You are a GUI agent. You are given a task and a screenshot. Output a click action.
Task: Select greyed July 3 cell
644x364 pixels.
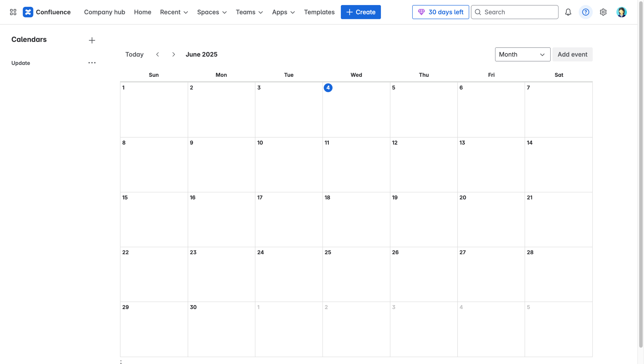coord(424,329)
